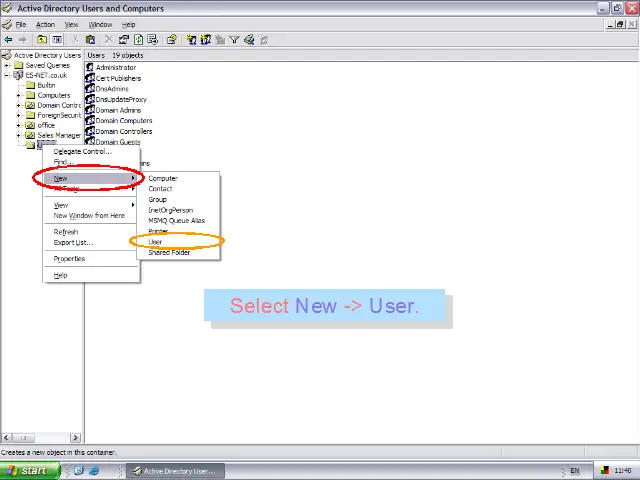Click the Internet Explorer quick launch icon
Image resolution: width=640 pixels, height=480 pixels.
pos(93,471)
